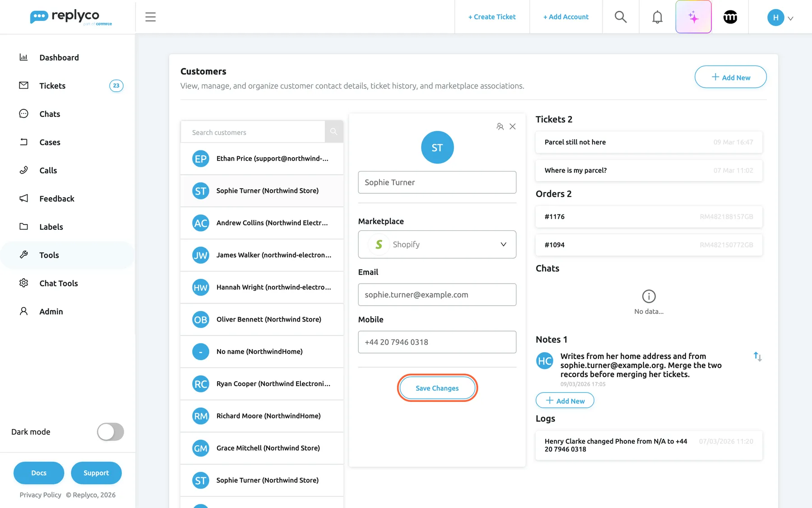Open the hamburger menu icon
The image size is (812, 508).
pyautogui.click(x=150, y=17)
